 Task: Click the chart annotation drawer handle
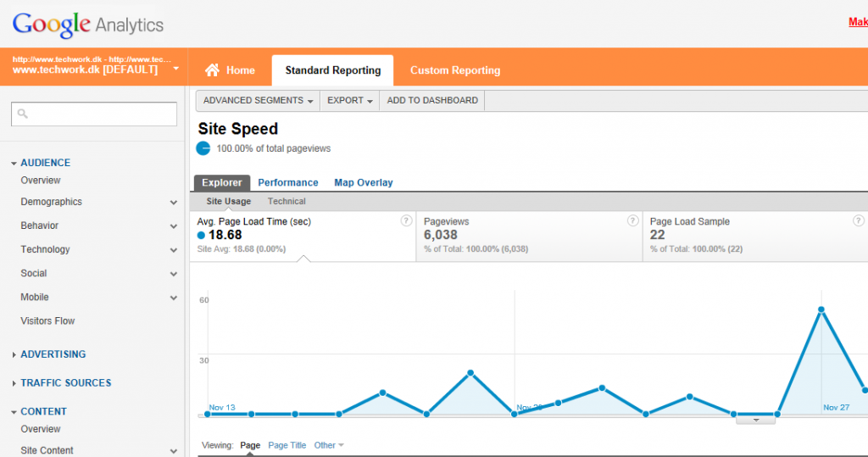click(x=755, y=421)
